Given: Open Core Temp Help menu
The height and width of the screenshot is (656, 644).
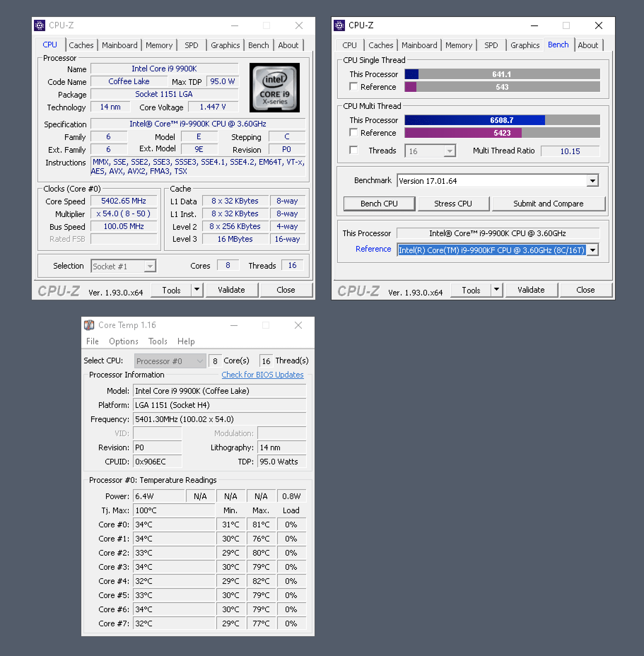Looking at the screenshot, I should [186, 341].
